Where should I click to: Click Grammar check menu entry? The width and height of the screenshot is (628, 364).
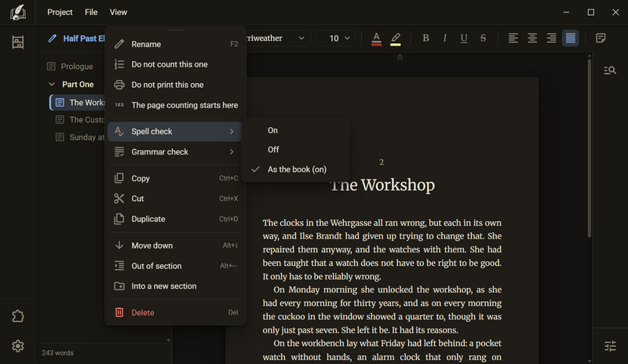(x=175, y=151)
